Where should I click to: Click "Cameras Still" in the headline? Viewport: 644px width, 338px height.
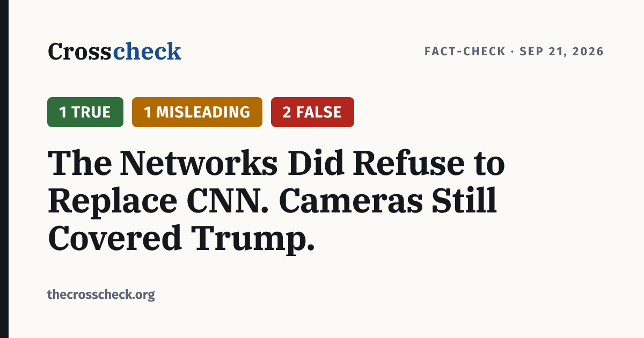[x=389, y=201]
